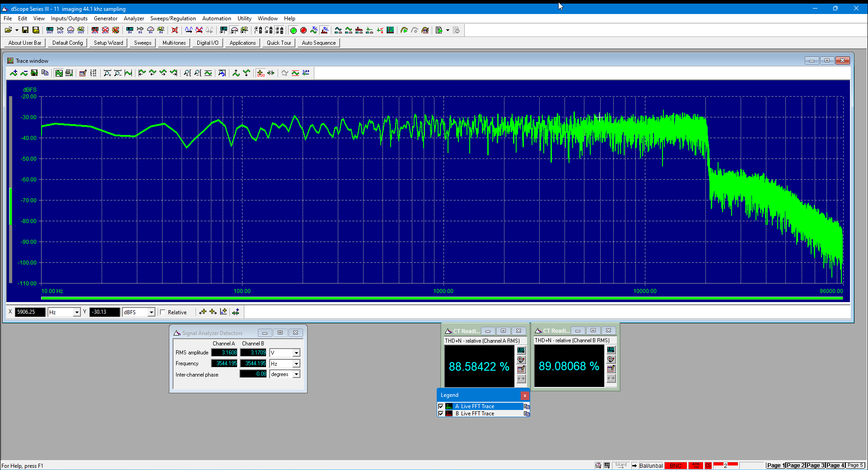Image resolution: width=868 pixels, height=470 pixels.
Task: Click the Zoom out magnifier in Trace toolbar
Action: pyautogui.click(x=117, y=73)
